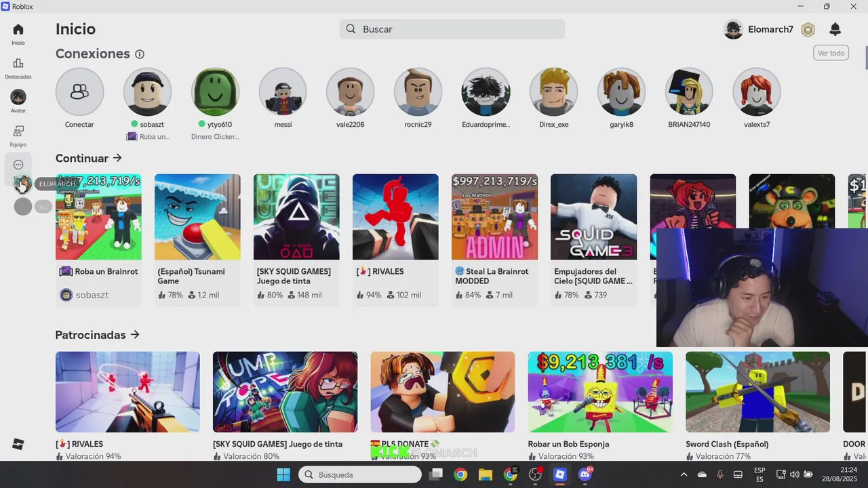Open SKY SQUID GAMES thumbnail in Continuar

(296, 217)
